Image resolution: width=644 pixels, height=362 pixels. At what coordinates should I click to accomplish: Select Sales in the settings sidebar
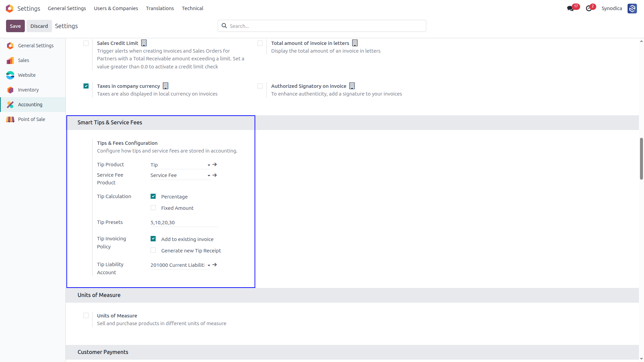(33, 60)
